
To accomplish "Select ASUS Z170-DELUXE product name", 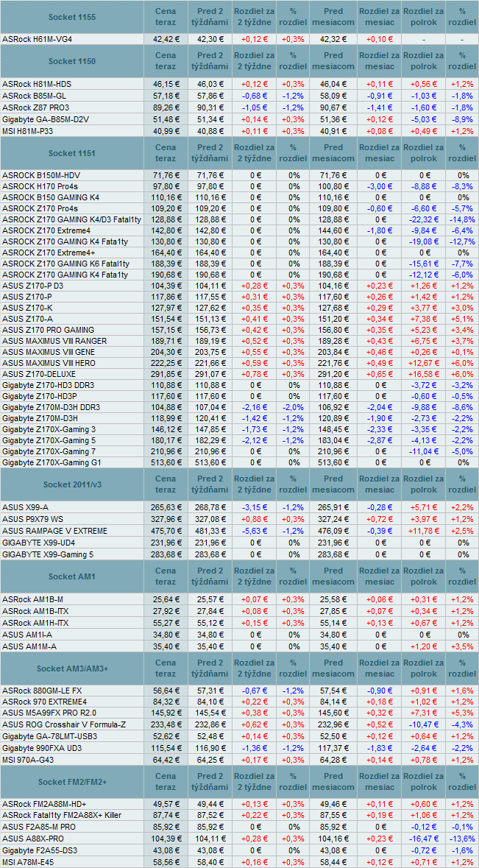I will pos(39,374).
